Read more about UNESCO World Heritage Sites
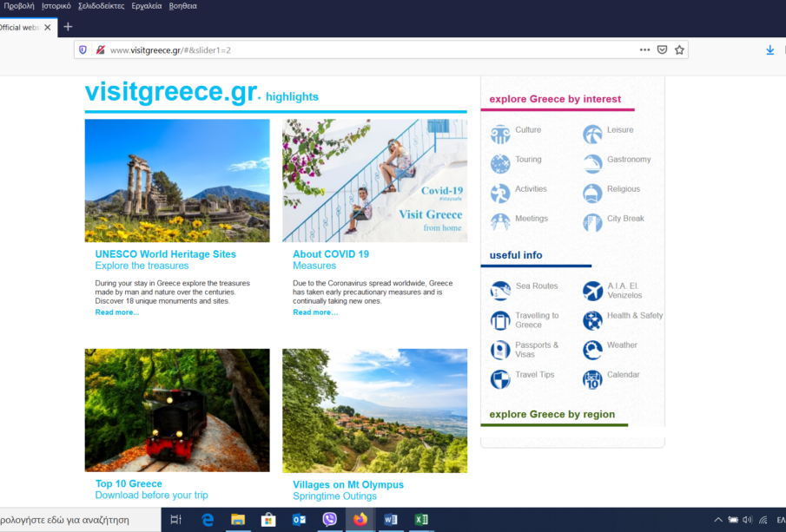 116,312
